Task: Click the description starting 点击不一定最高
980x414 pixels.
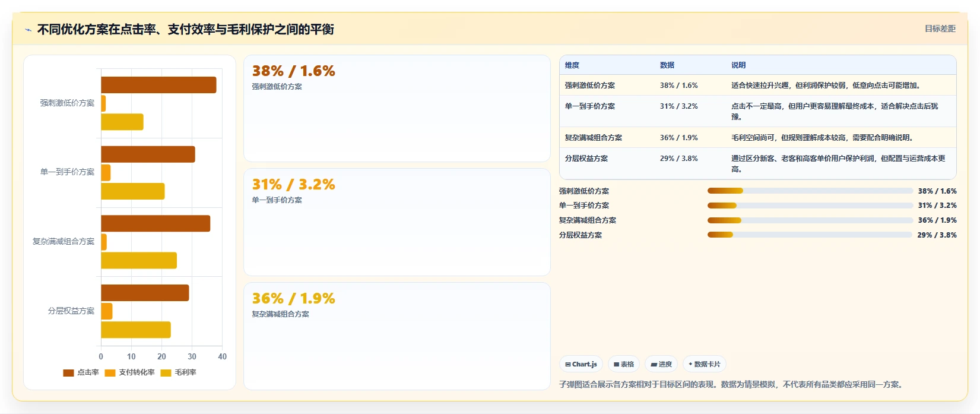Action: pos(835,112)
